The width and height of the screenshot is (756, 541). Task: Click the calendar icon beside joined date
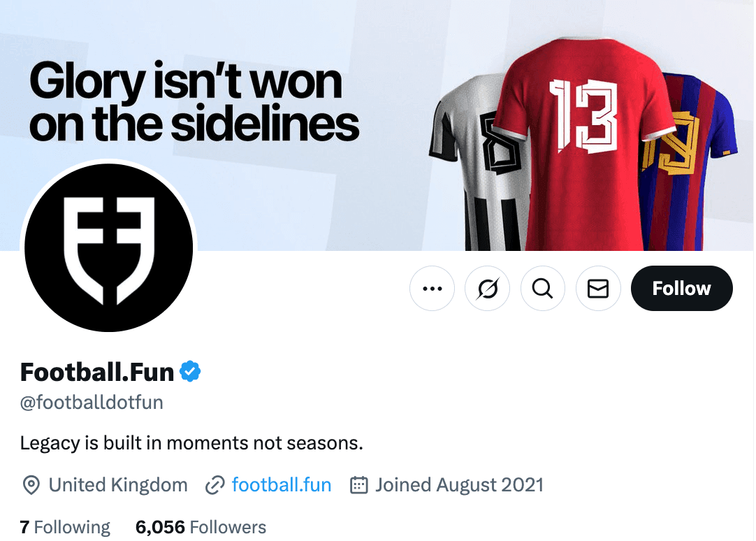(359, 484)
